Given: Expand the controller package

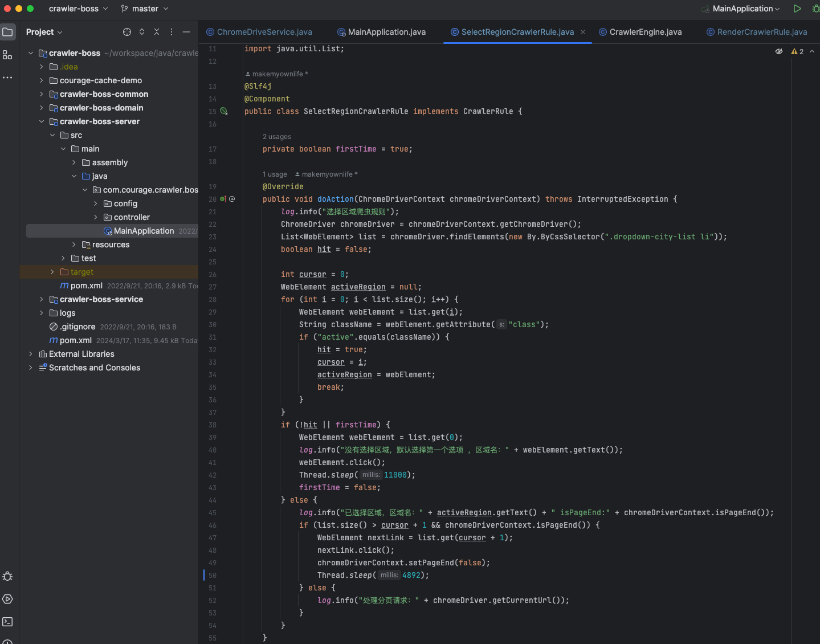Looking at the screenshot, I should pos(95,217).
